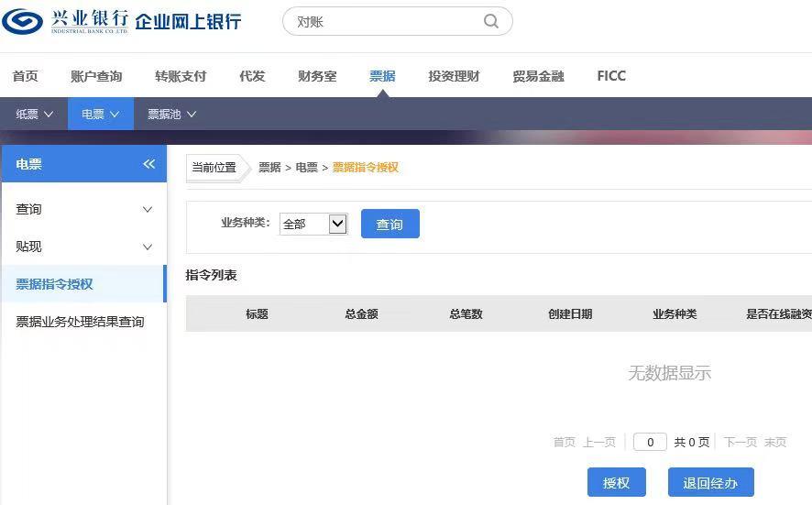This screenshot has height=505, width=812.
Task: Open the 纸票 submenu dropdown
Action: click(x=34, y=115)
